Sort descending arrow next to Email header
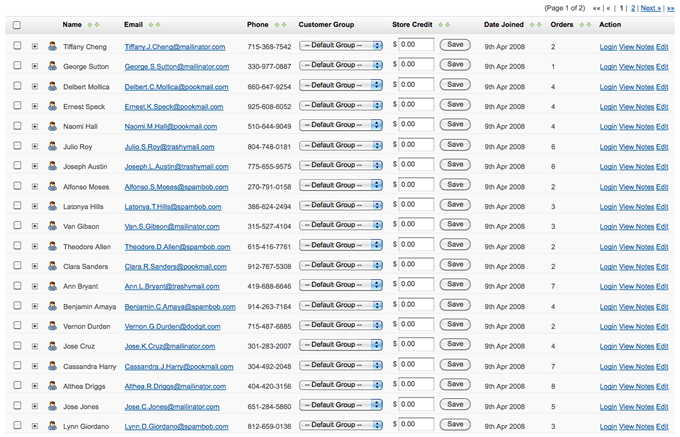Image resolution: width=680 pixels, height=437 pixels. (158, 25)
